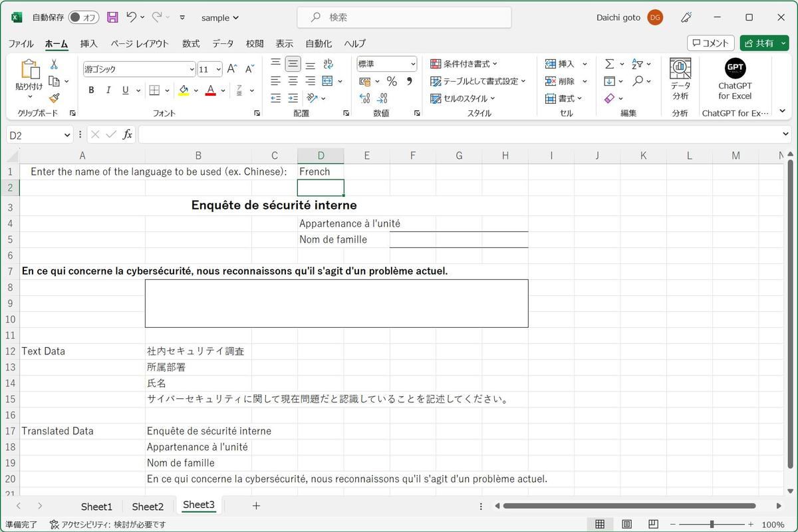Viewport: 798px width, 532px height.
Task: Click the font color red swatch
Action: 210,90
